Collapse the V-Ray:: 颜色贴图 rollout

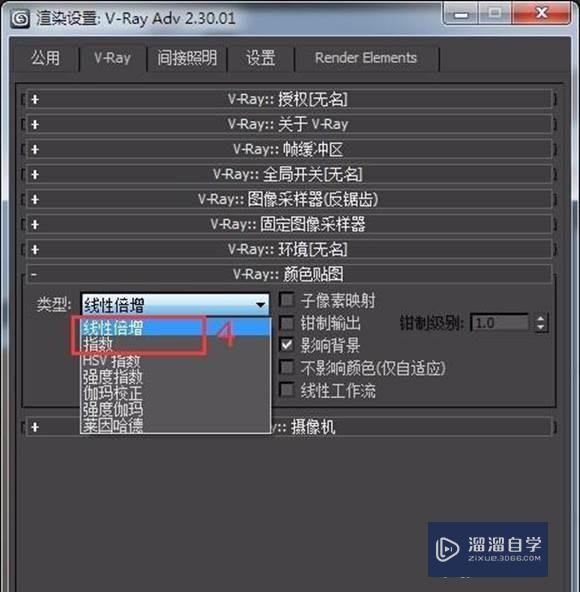(x=289, y=274)
